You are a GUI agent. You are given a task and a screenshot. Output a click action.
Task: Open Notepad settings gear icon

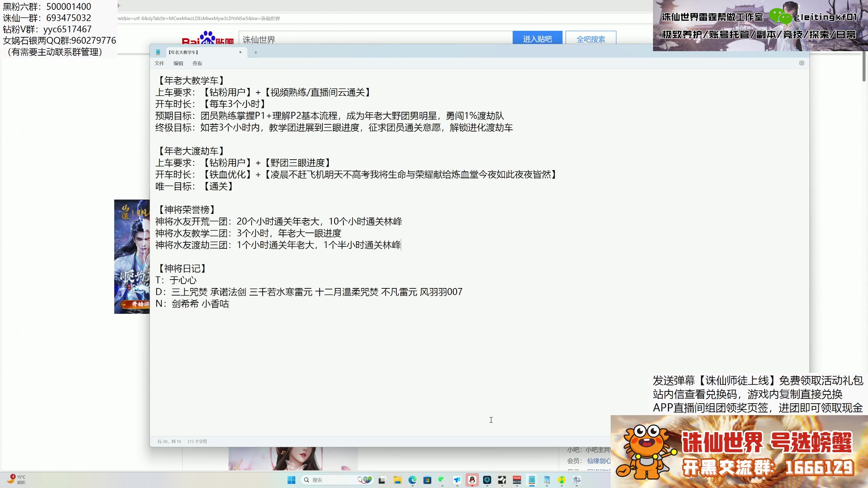point(802,63)
